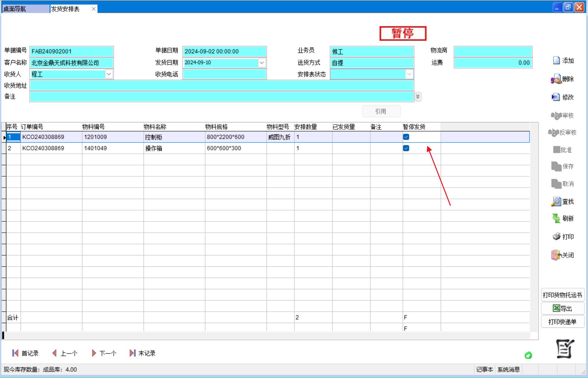588x378 pixels.
Task: Click the 刷新 (Refresh) icon
Action: [556, 218]
